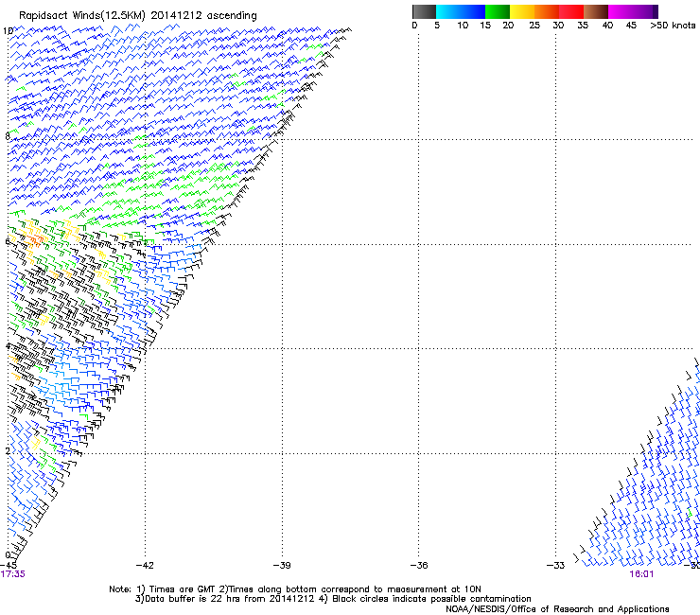The height and width of the screenshot is (615, 700).
Task: Click the brown 35-40 knots legend segment
Action: point(596,11)
